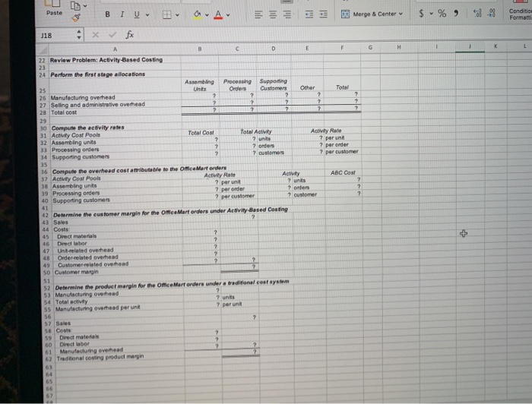532x404 pixels.
Task: Select column B header
Action: click(200, 49)
